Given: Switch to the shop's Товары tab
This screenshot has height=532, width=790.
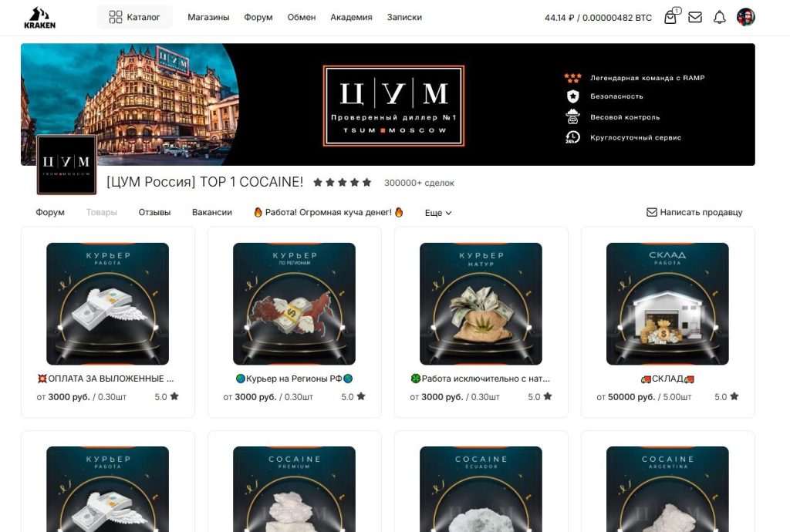Looking at the screenshot, I should 101,212.
